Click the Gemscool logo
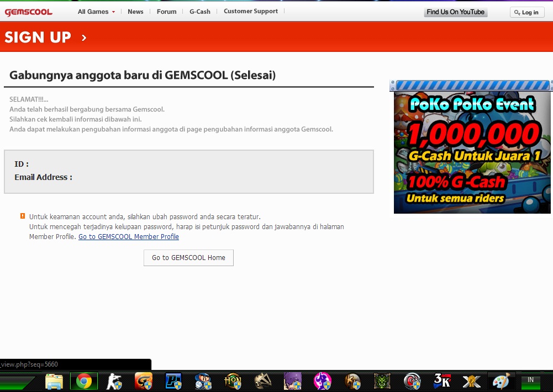 (x=28, y=11)
